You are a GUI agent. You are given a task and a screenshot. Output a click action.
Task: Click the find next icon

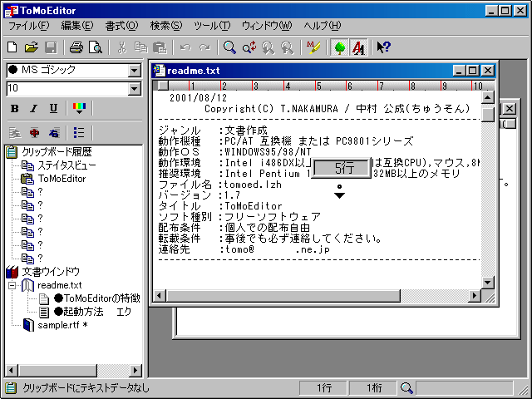[288, 47]
